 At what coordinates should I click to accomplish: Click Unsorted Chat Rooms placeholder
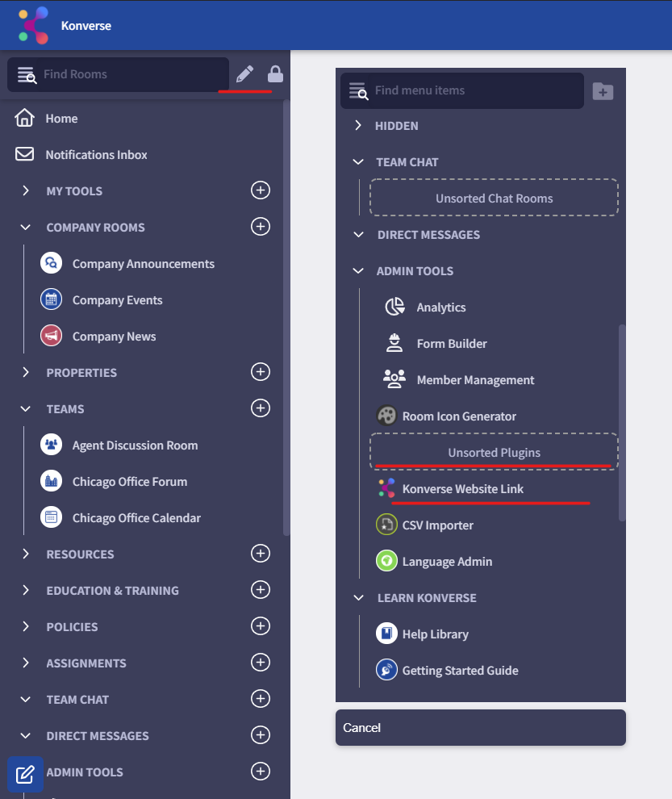tap(494, 197)
